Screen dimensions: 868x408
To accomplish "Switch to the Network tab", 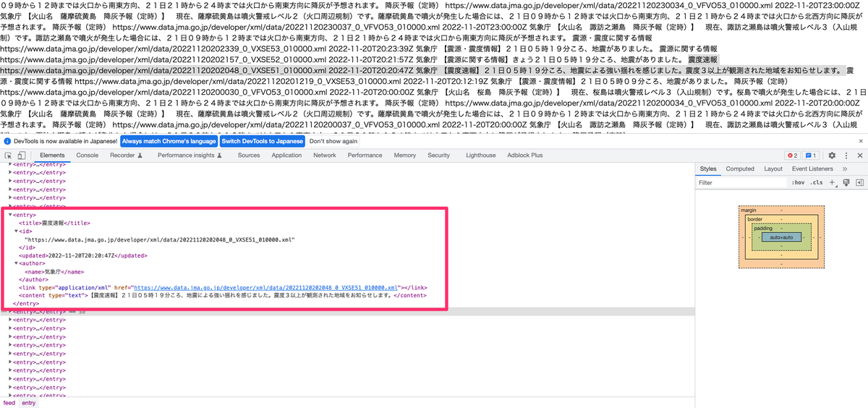I will point(324,156).
